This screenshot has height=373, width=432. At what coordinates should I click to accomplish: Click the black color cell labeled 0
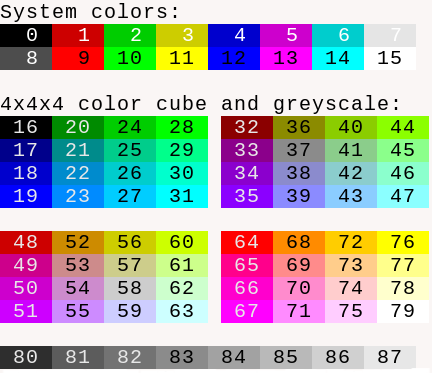tap(26, 35)
